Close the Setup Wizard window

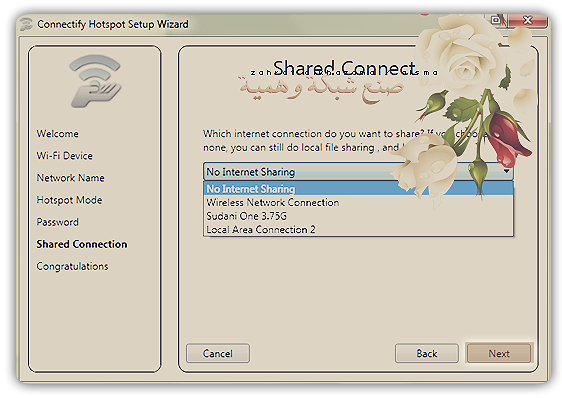click(x=528, y=20)
